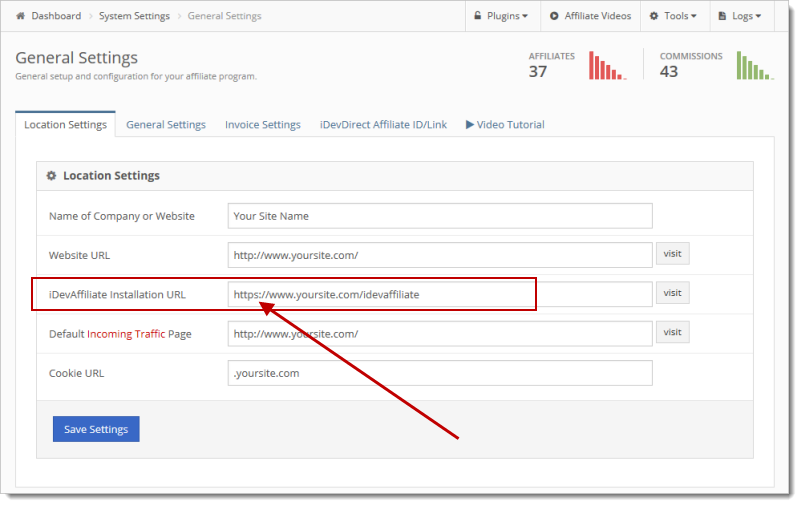This screenshot has height=505, width=800.
Task: Click the Affiliates count 37
Action: tap(538, 71)
